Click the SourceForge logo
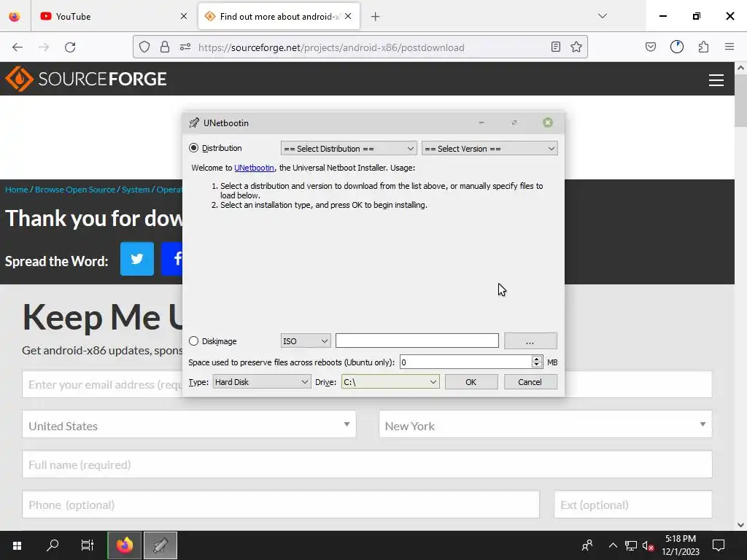 pos(86,79)
